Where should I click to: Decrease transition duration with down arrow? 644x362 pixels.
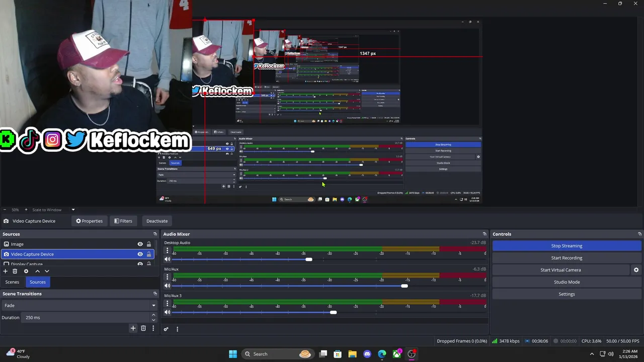point(153,320)
